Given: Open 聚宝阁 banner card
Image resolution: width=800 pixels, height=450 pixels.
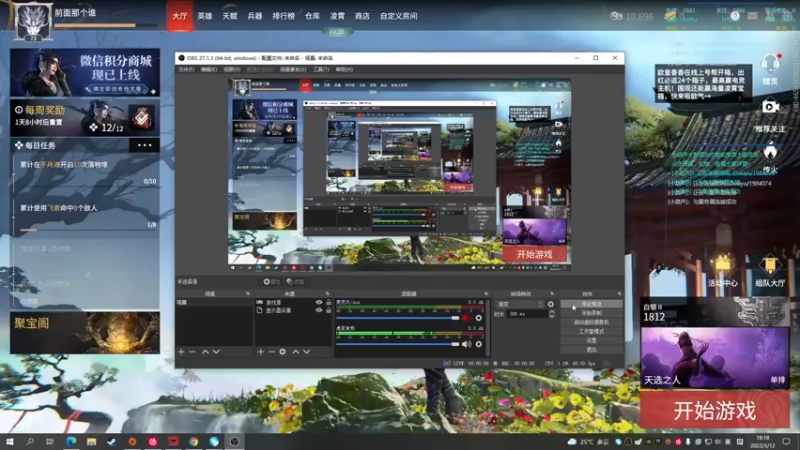Looking at the screenshot, I should (x=85, y=333).
